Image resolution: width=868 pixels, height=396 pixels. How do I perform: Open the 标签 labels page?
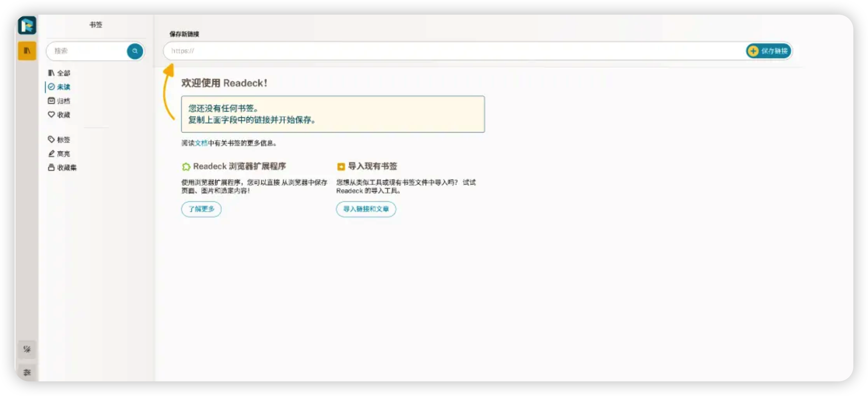59,139
